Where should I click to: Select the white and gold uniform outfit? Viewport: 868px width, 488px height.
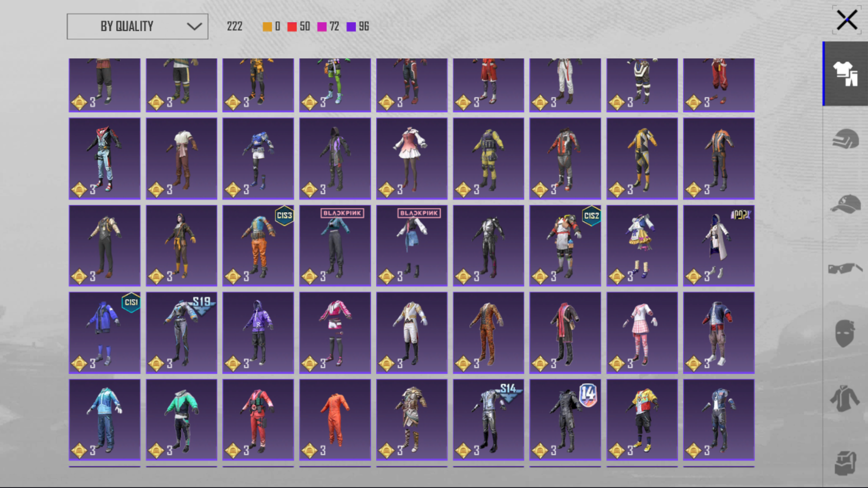[x=412, y=333]
